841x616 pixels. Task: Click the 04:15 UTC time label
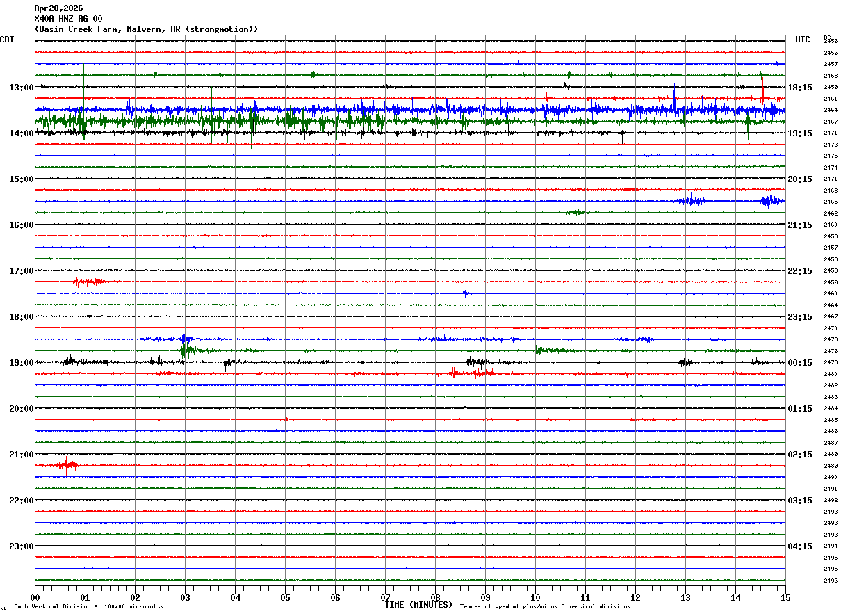pyautogui.click(x=799, y=546)
